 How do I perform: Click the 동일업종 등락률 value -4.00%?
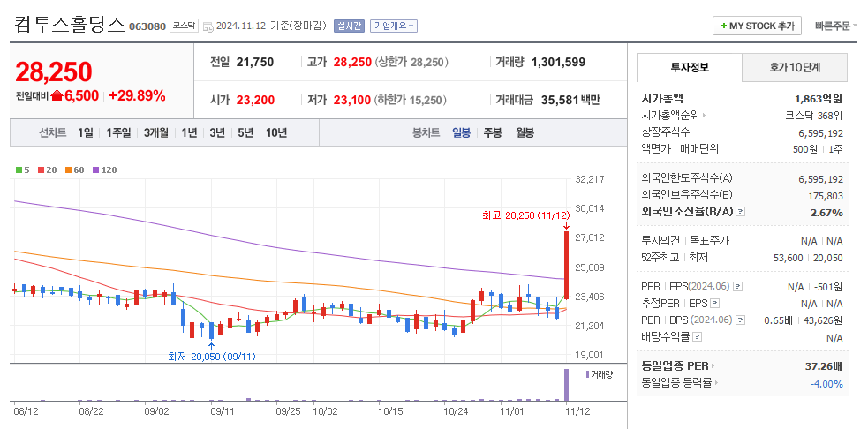point(826,384)
